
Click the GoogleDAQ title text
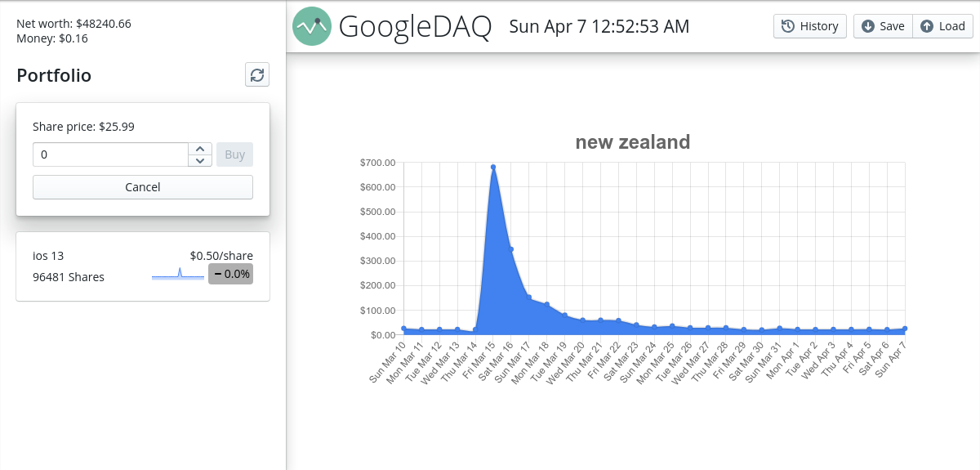415,26
